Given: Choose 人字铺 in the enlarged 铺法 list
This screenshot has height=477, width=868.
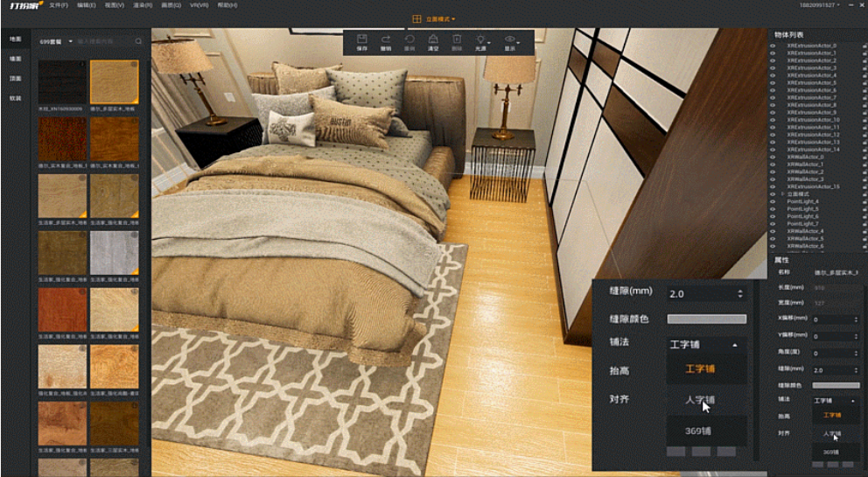Looking at the screenshot, I should pyautogui.click(x=706, y=399).
